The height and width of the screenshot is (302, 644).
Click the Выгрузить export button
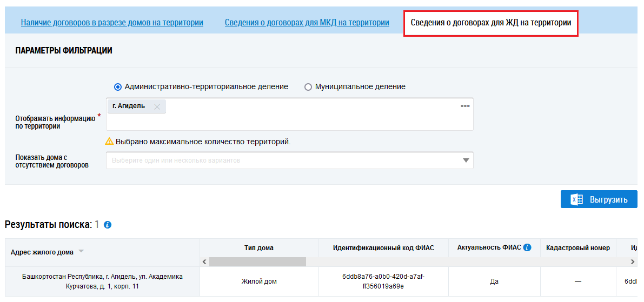point(599,199)
